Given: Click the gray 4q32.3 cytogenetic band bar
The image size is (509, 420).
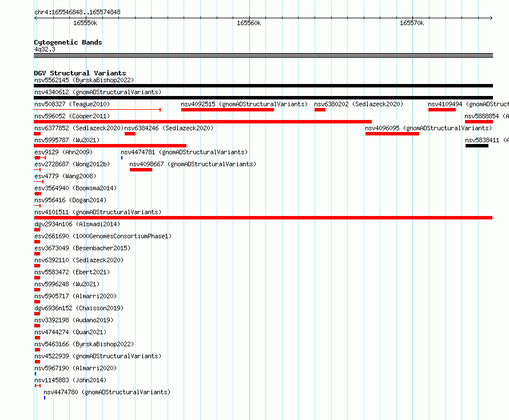Looking at the screenshot, I should point(263,55).
